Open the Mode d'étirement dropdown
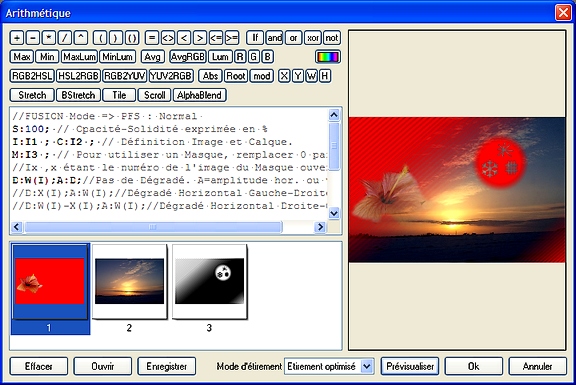576x385 pixels. coord(366,366)
